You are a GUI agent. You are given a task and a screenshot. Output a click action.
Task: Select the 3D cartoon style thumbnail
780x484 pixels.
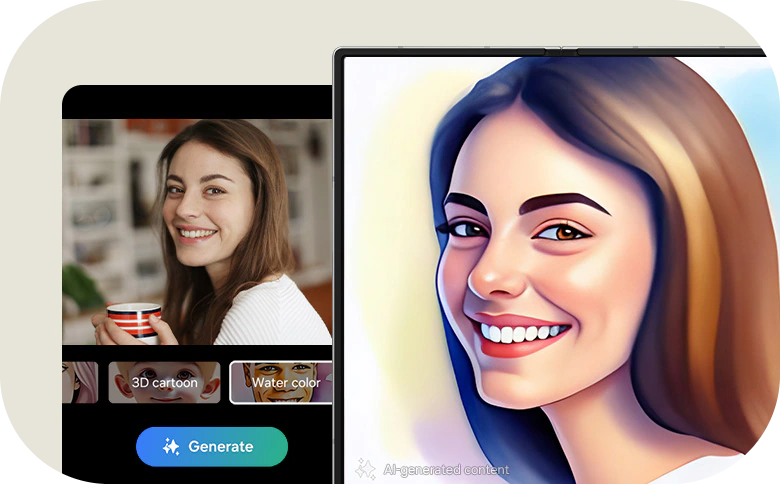tap(165, 382)
